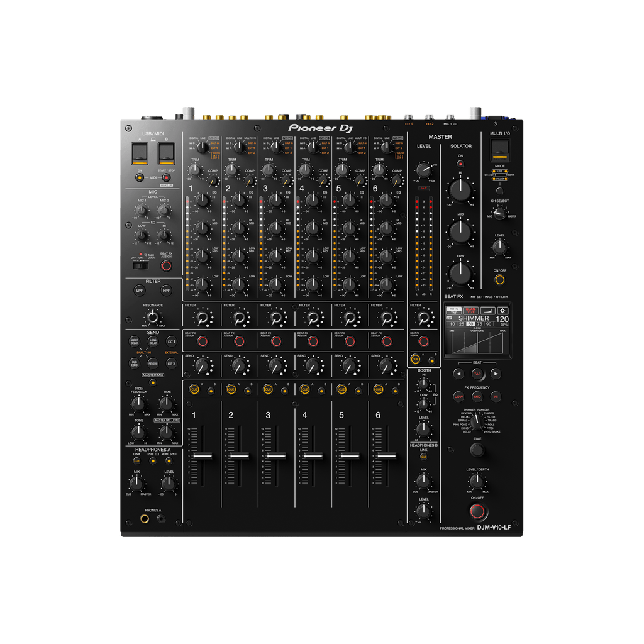Select the HPF filter button
This screenshot has height=644, width=644.
click(166, 291)
